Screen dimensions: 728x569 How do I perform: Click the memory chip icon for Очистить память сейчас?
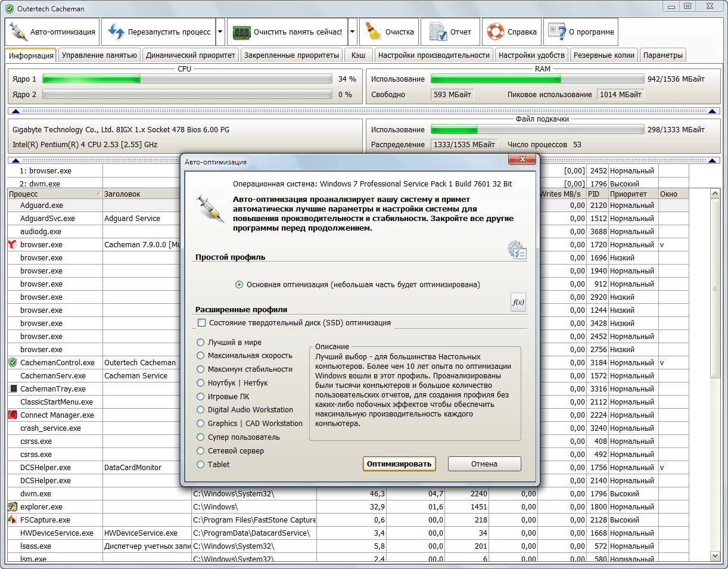[x=241, y=32]
